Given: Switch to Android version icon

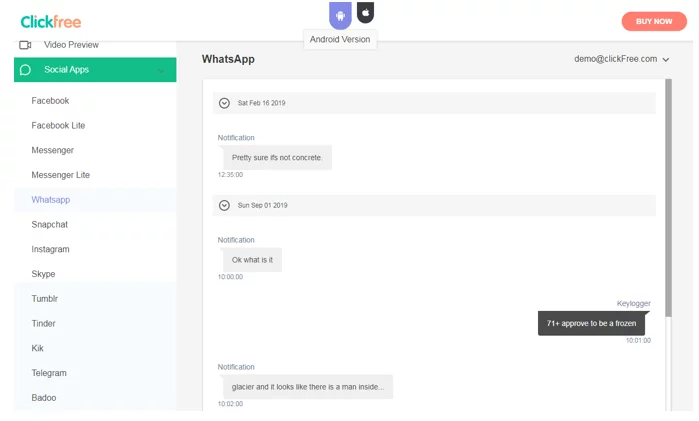Looking at the screenshot, I should (x=340, y=15).
